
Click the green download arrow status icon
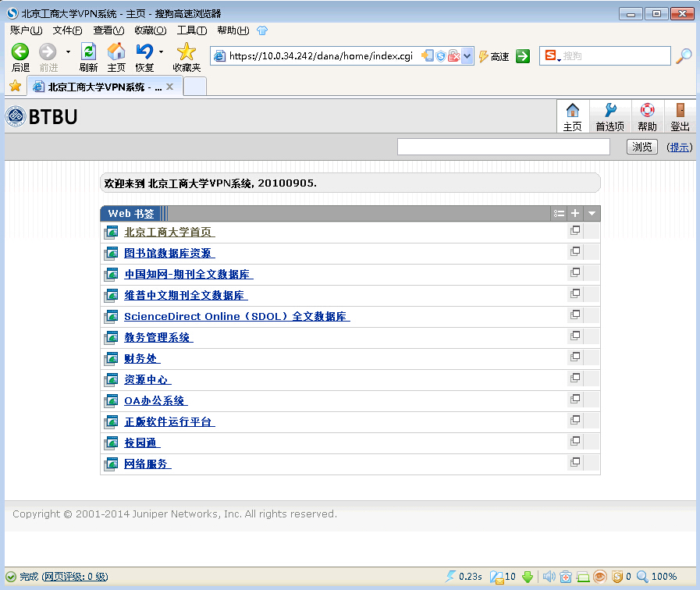click(x=528, y=577)
